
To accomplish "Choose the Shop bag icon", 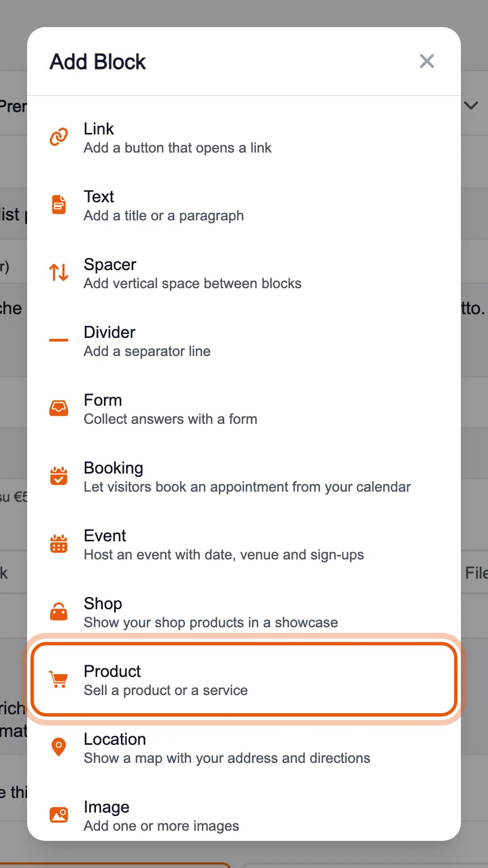I will 59,611.
